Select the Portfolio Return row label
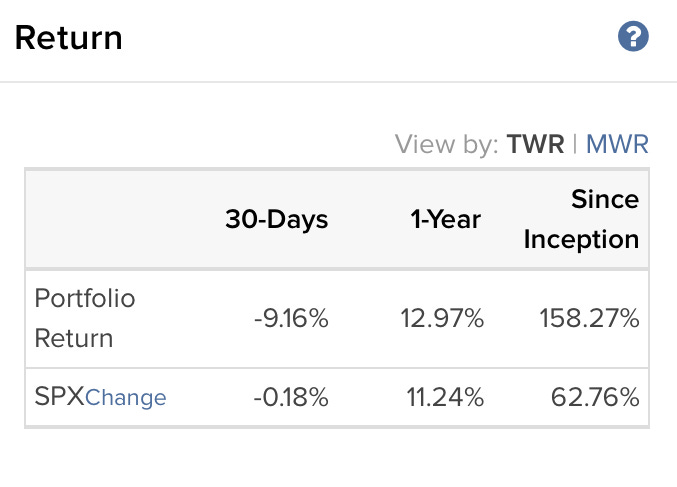 click(x=85, y=318)
